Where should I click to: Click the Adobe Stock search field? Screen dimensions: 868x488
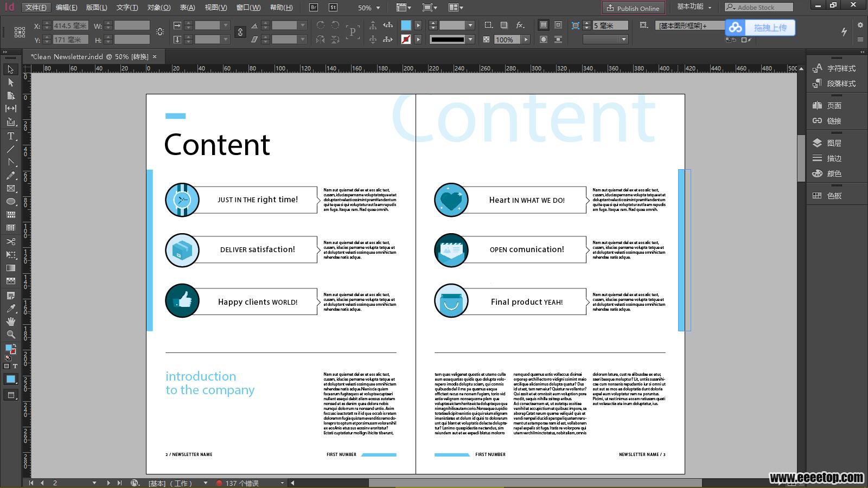click(x=759, y=7)
